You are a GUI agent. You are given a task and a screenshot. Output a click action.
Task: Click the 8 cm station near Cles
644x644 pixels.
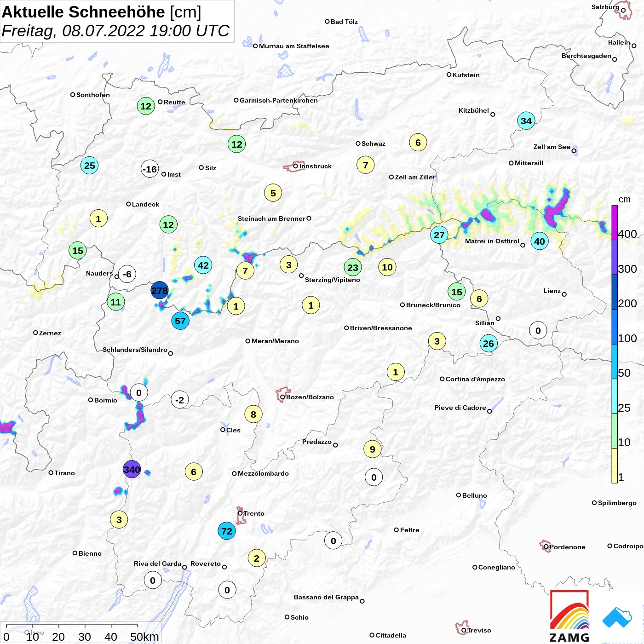tap(253, 414)
